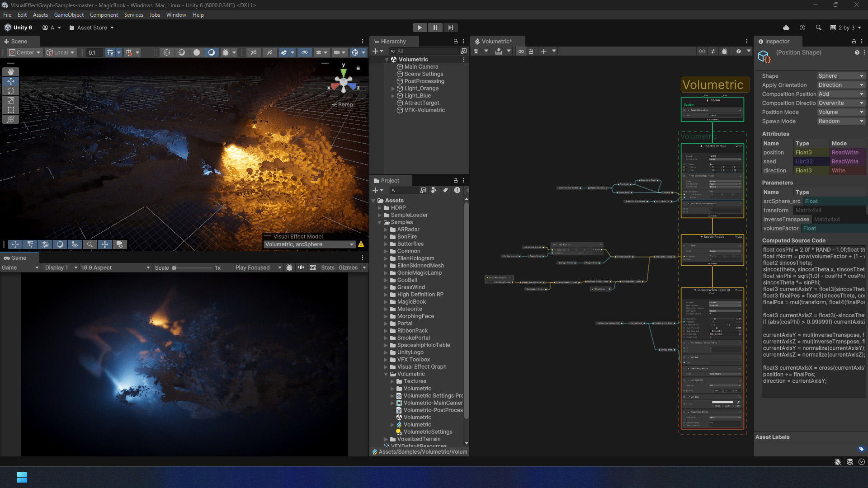Open the 2 by 3 layout selector

tap(846, 28)
